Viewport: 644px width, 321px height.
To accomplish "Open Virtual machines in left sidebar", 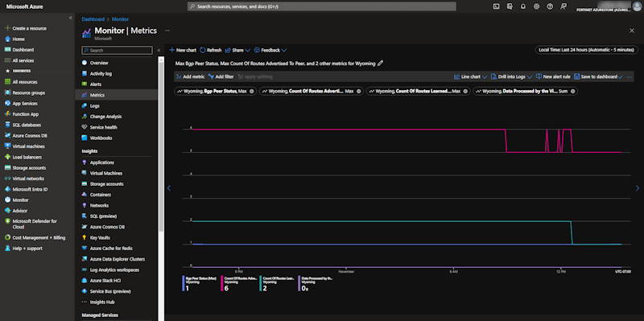I will 28,146.
